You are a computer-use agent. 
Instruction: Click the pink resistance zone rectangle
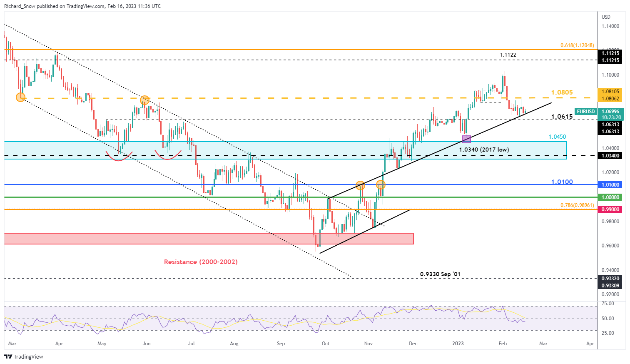click(209, 239)
